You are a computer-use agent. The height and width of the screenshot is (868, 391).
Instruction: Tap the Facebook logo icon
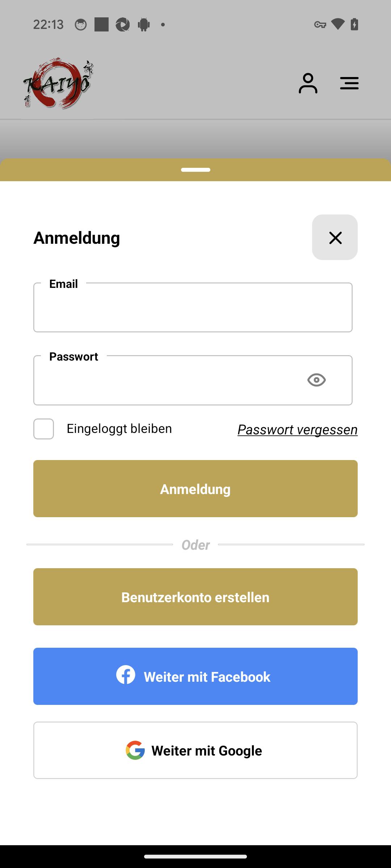(x=126, y=675)
